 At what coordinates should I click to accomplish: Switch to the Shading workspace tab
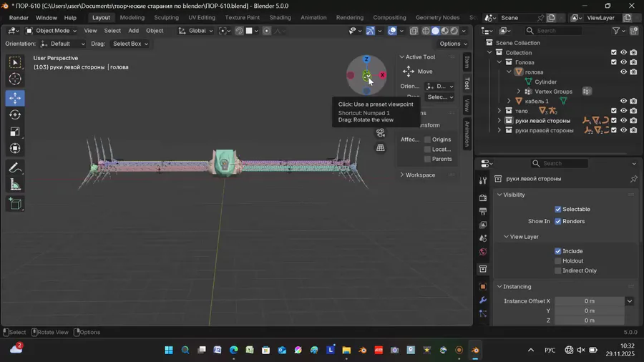point(280,18)
